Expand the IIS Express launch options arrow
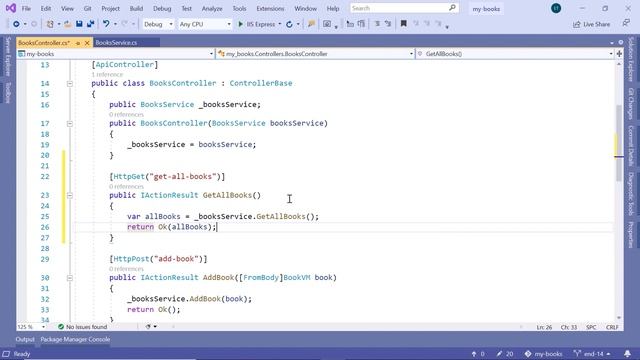 point(280,24)
